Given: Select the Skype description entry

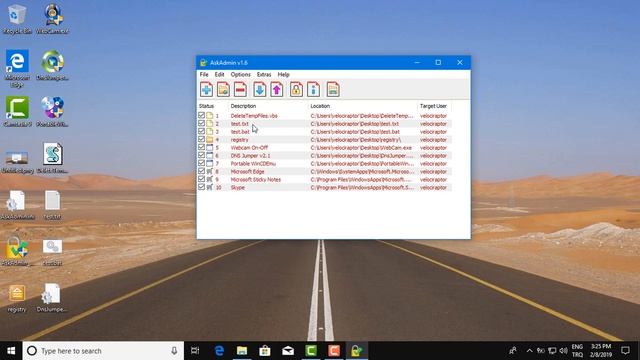Looking at the screenshot, I should coord(238,188).
